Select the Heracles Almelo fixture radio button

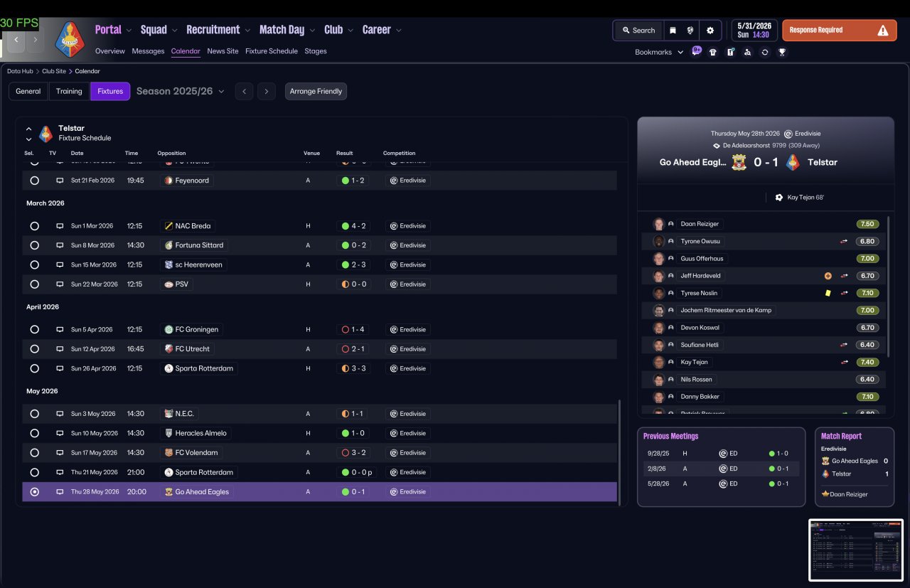[x=34, y=433]
